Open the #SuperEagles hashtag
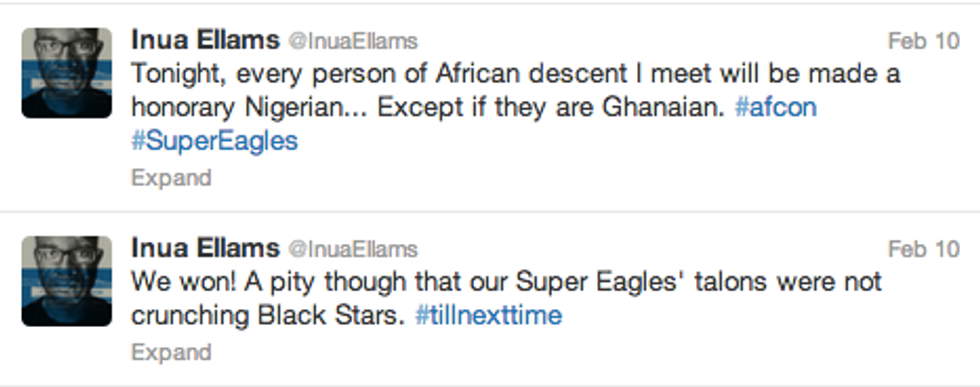Screen dimensions: 980x387 (x=214, y=141)
